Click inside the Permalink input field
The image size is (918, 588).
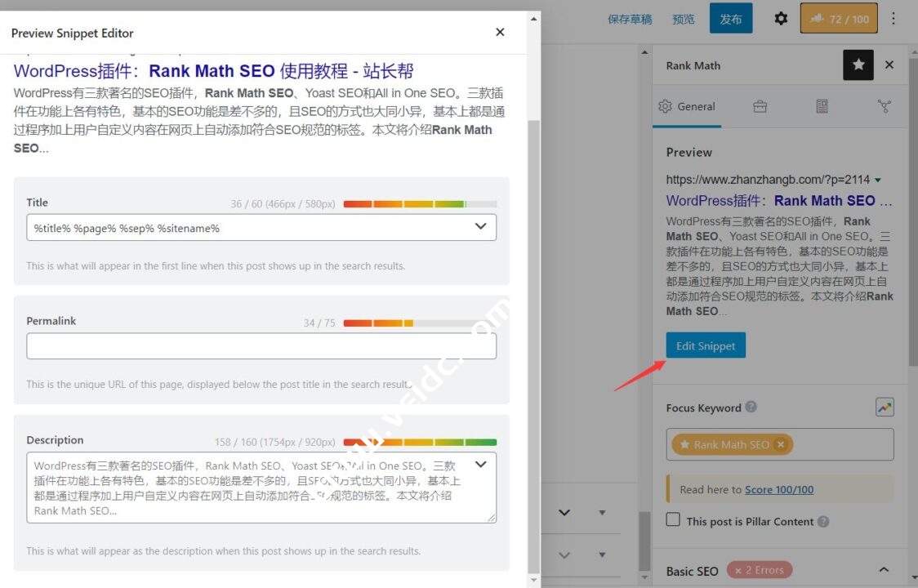[x=261, y=346]
